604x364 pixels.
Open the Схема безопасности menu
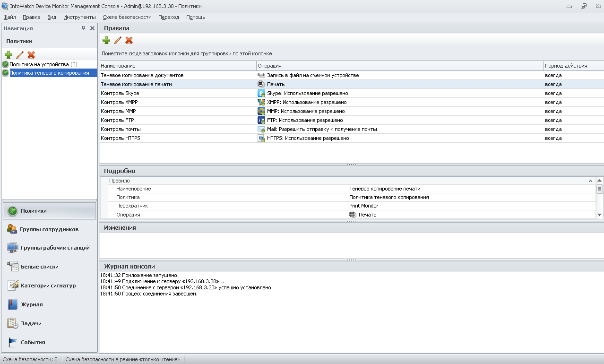(127, 17)
